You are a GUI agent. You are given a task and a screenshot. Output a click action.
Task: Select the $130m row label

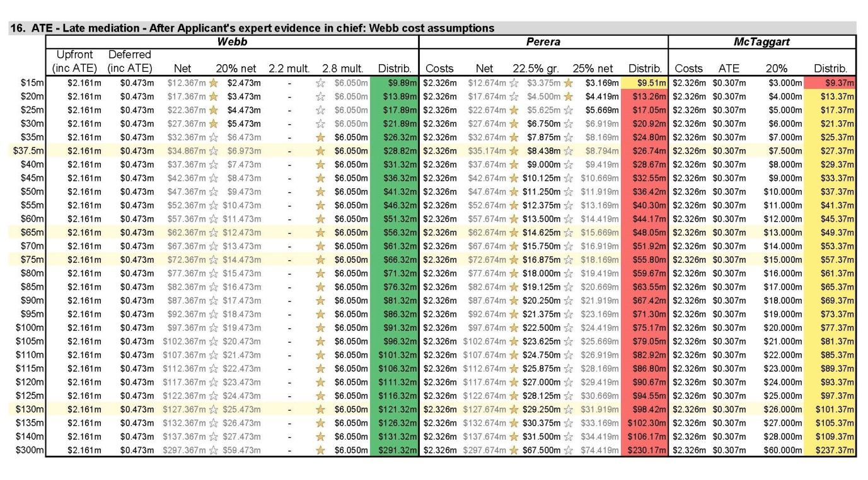click(30, 409)
